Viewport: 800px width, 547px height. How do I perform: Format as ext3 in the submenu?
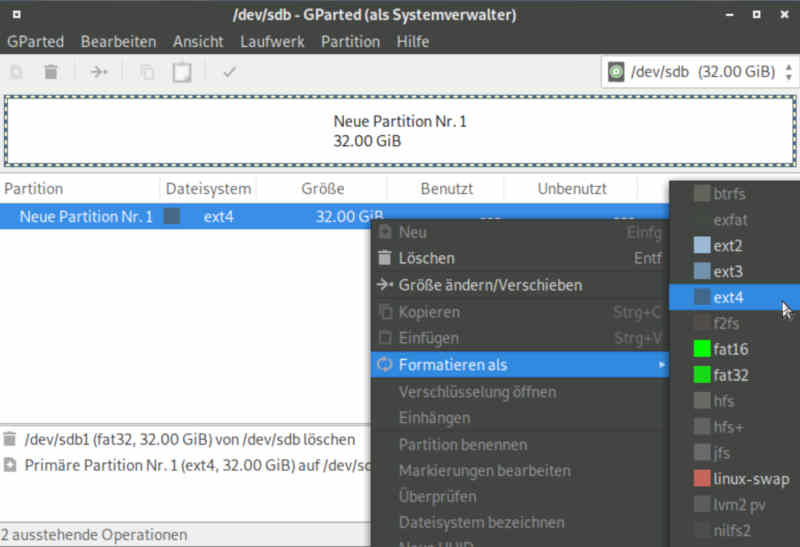(735, 271)
